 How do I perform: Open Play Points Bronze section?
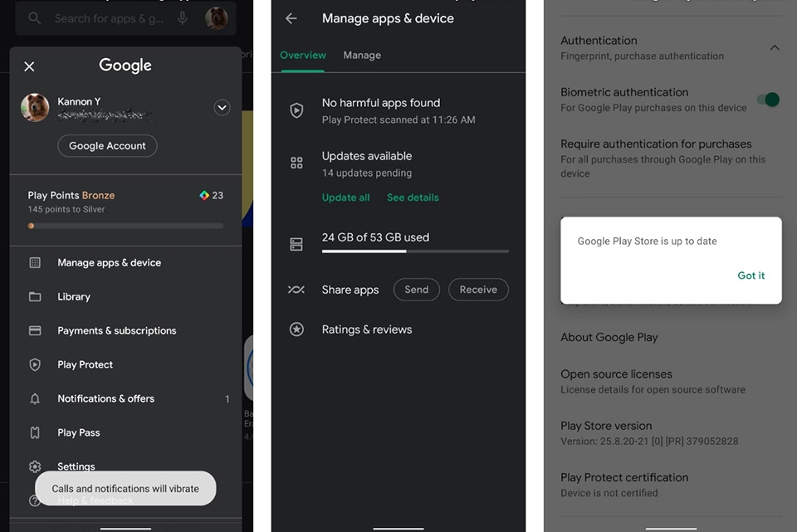coord(125,210)
